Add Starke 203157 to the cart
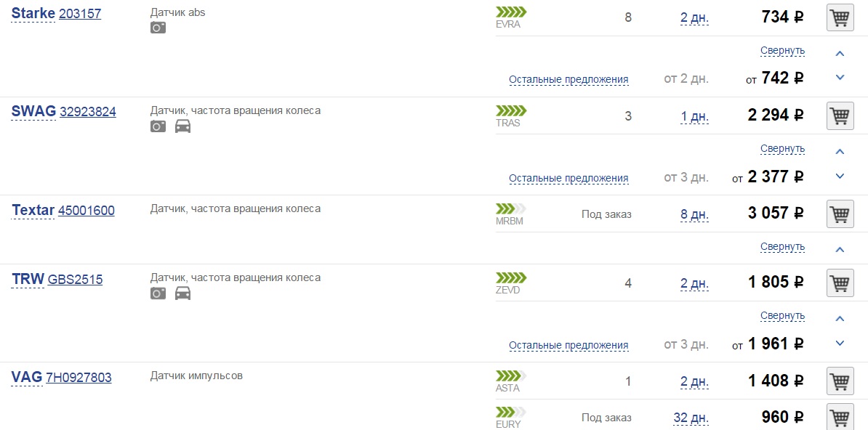Image resolution: width=868 pixels, height=430 pixels. (x=840, y=18)
